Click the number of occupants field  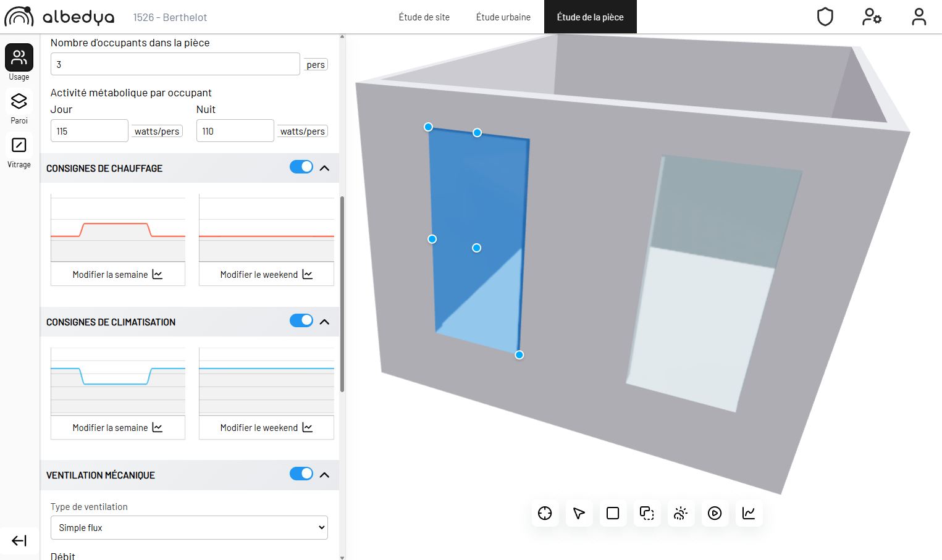coord(175,64)
